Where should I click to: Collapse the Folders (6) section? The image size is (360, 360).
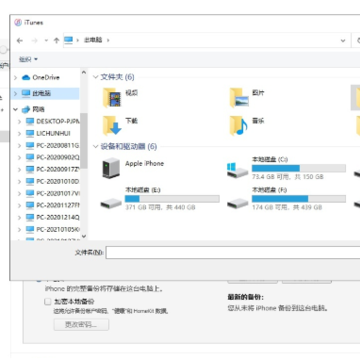(x=96, y=77)
